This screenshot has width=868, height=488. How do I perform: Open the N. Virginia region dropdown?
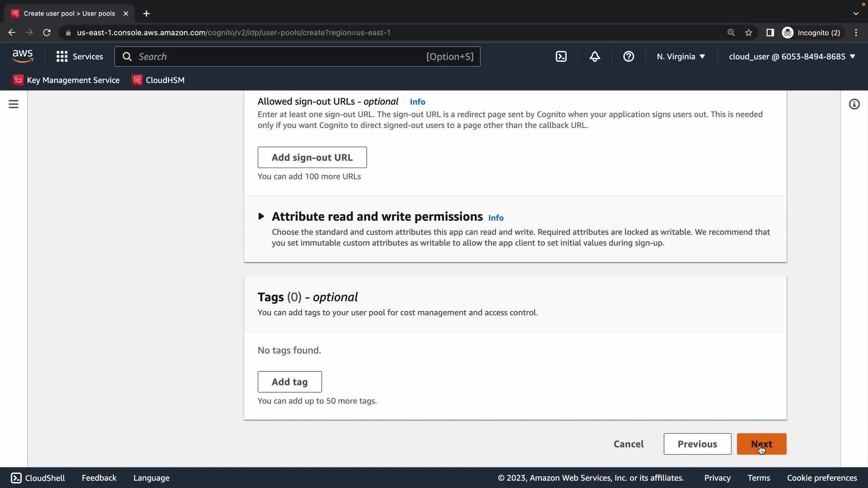click(x=681, y=56)
